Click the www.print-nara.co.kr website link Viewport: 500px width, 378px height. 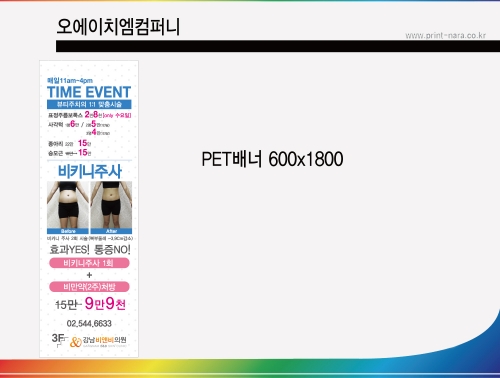point(445,35)
